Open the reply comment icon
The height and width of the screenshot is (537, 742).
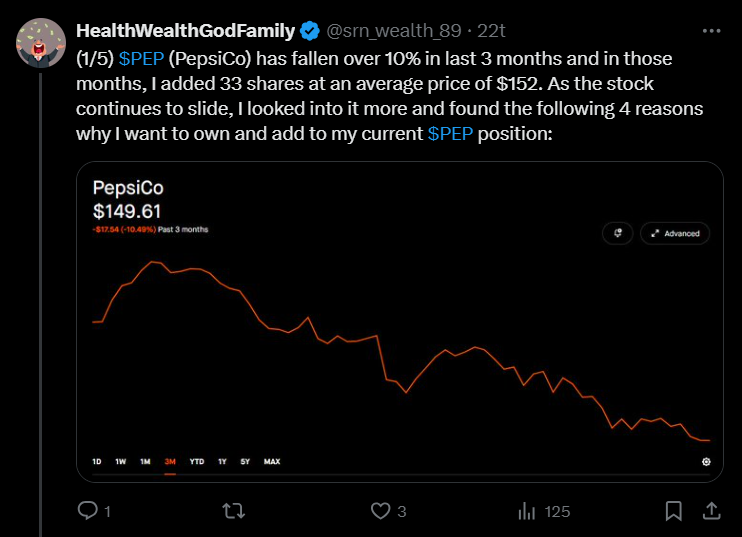coord(88,511)
